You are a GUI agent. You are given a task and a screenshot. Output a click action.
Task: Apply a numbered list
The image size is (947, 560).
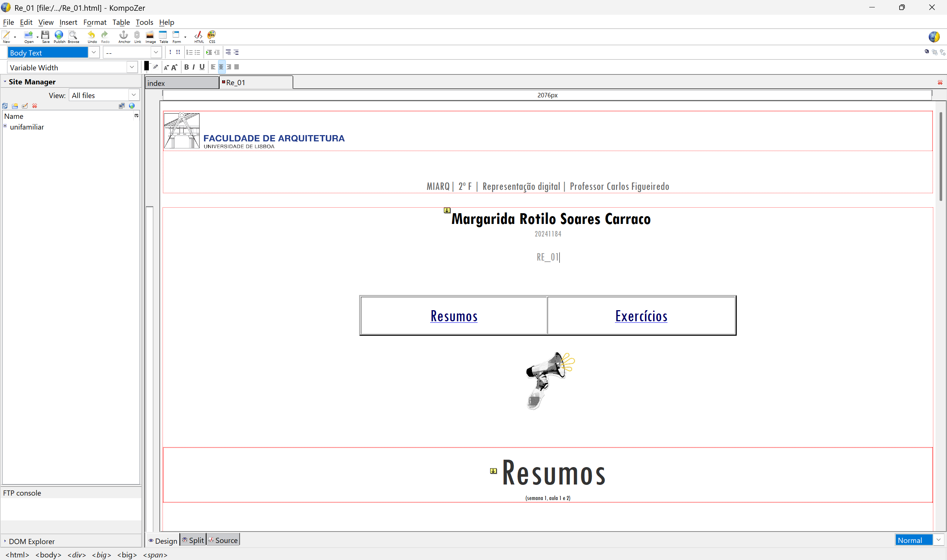[x=190, y=52]
